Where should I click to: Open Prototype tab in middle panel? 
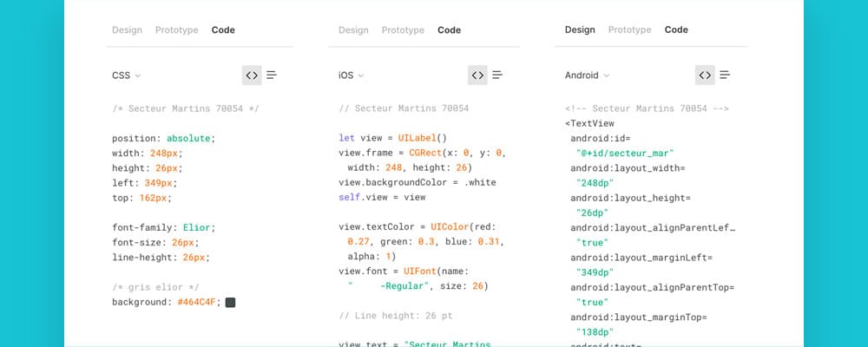tap(403, 29)
